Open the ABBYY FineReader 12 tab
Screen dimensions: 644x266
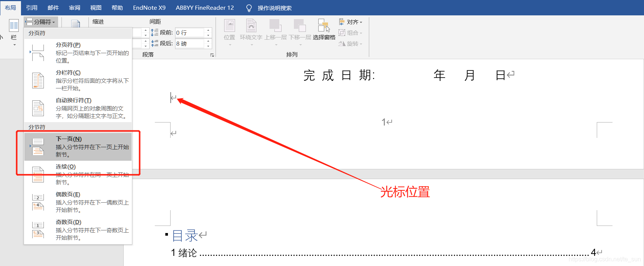(x=205, y=7)
